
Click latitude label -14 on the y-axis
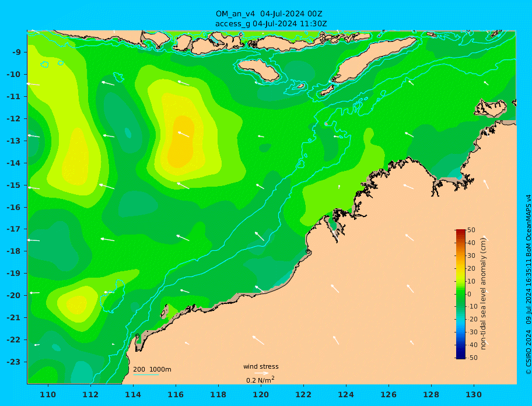(x=13, y=163)
